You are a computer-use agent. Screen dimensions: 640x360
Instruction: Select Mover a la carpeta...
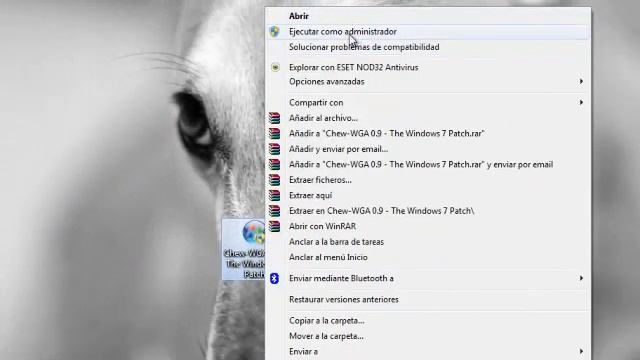(x=326, y=336)
